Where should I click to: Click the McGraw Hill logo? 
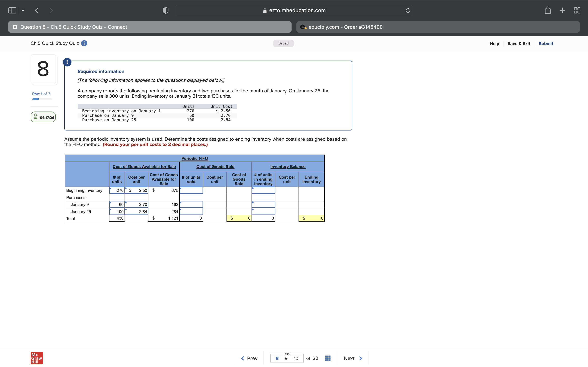(x=37, y=358)
